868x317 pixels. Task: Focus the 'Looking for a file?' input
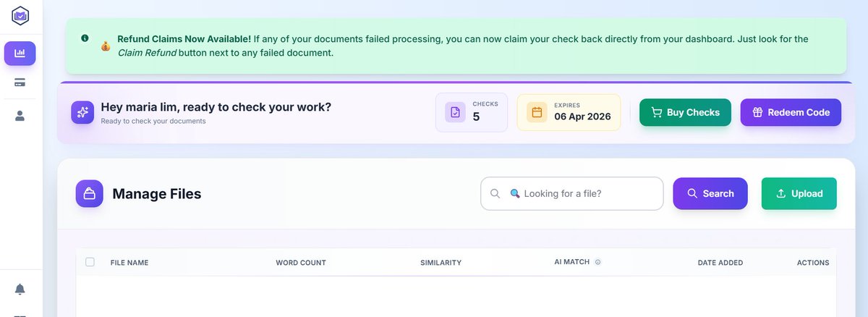coord(572,193)
